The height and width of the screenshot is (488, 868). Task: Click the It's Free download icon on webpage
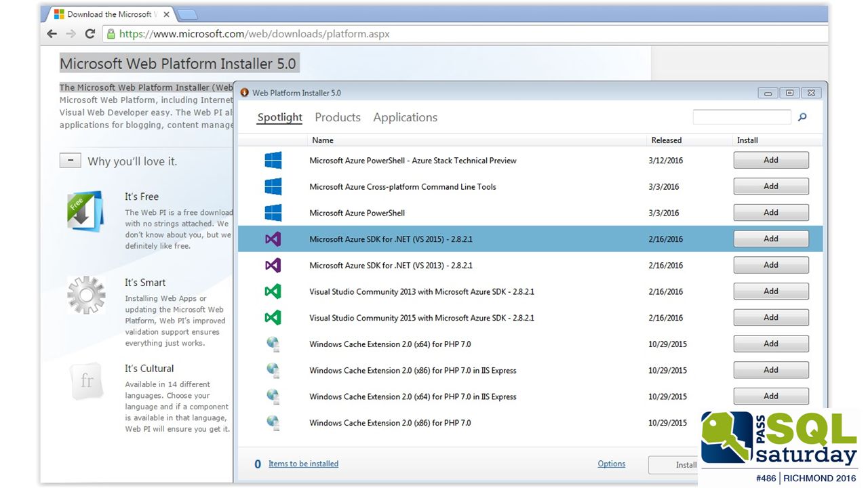click(x=85, y=211)
